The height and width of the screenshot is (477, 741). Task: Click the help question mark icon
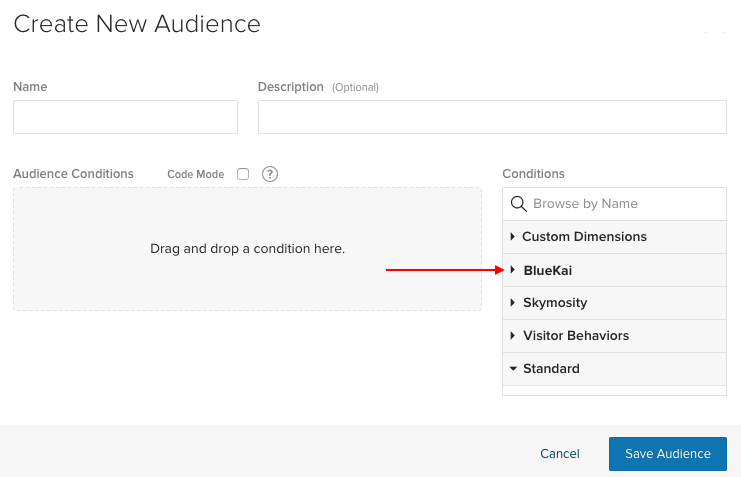270,174
